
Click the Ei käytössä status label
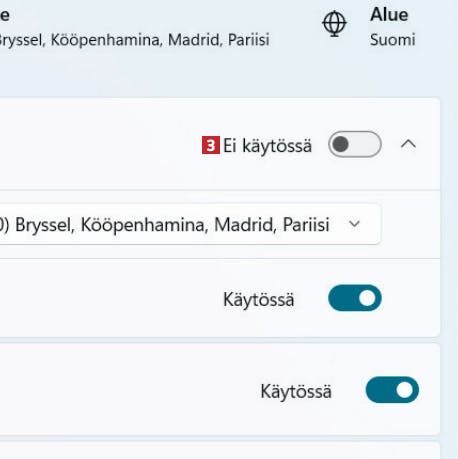(x=267, y=146)
